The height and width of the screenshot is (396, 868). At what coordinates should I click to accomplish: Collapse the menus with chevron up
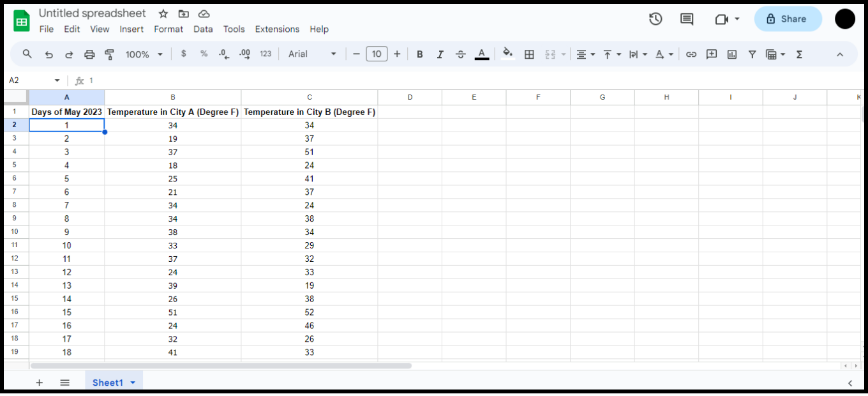click(x=840, y=54)
